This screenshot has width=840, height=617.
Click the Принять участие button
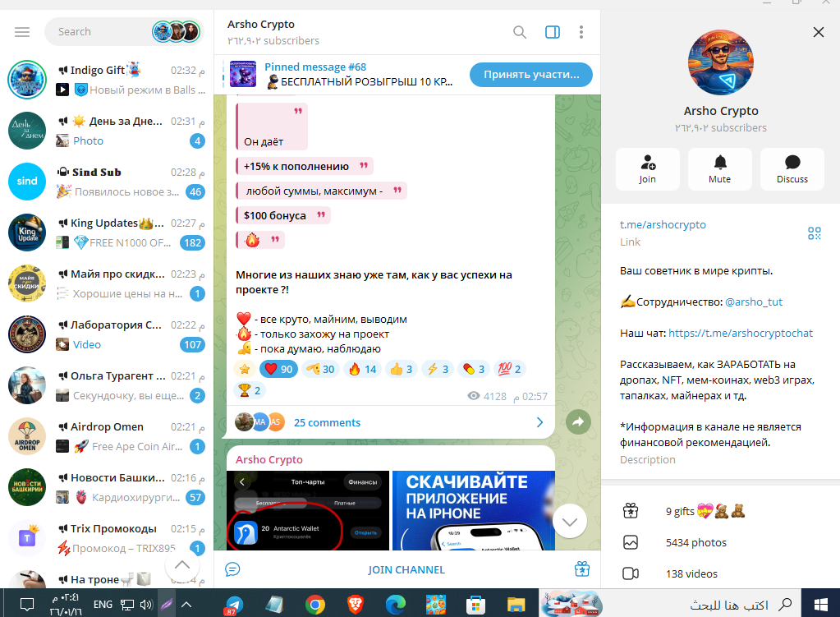pyautogui.click(x=531, y=75)
